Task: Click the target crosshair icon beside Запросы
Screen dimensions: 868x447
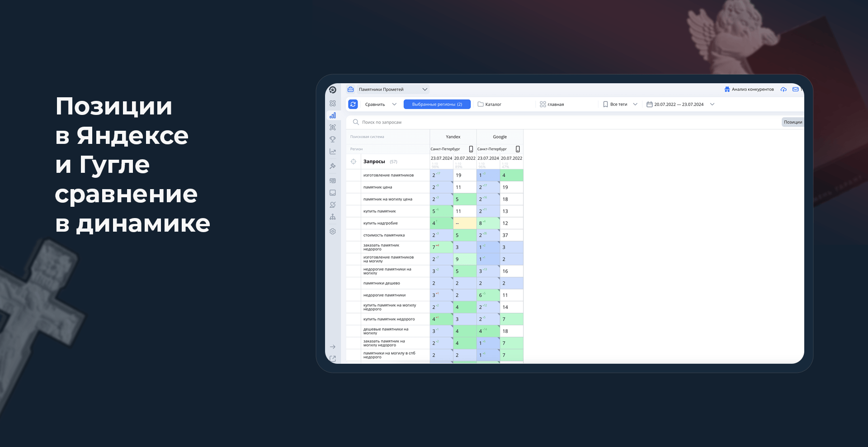Action: point(354,162)
